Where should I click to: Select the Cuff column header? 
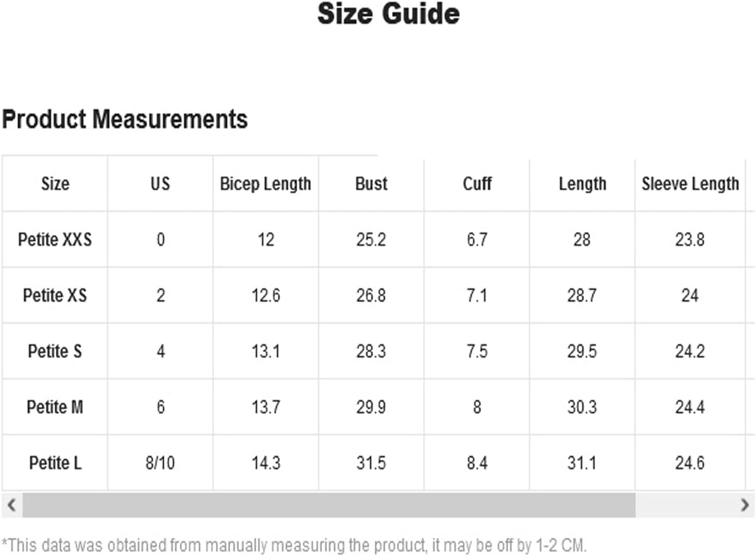click(477, 184)
